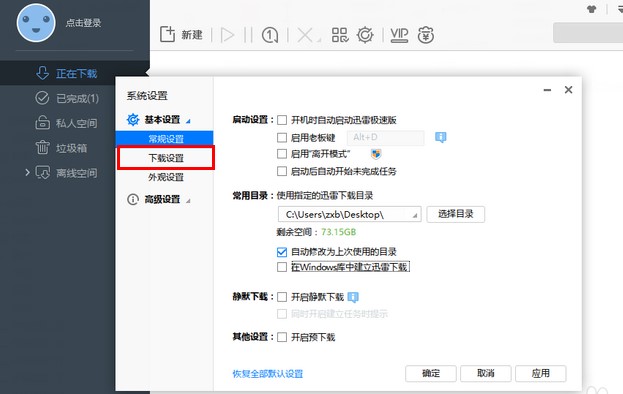This screenshot has width=623, height=394.
Task: Open the 正在下载 downloading list
Action: point(75,73)
